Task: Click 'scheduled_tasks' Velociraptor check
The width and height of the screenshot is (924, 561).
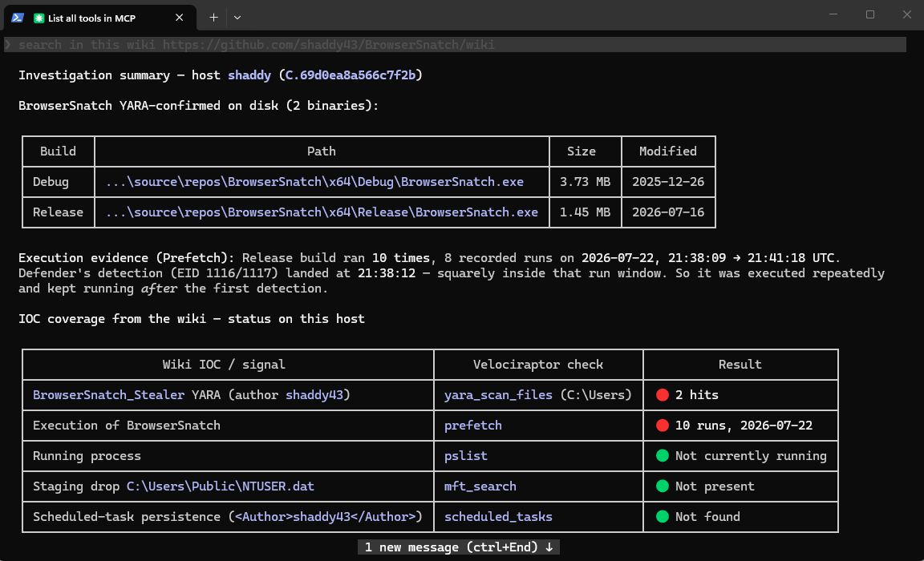Action: click(x=498, y=517)
